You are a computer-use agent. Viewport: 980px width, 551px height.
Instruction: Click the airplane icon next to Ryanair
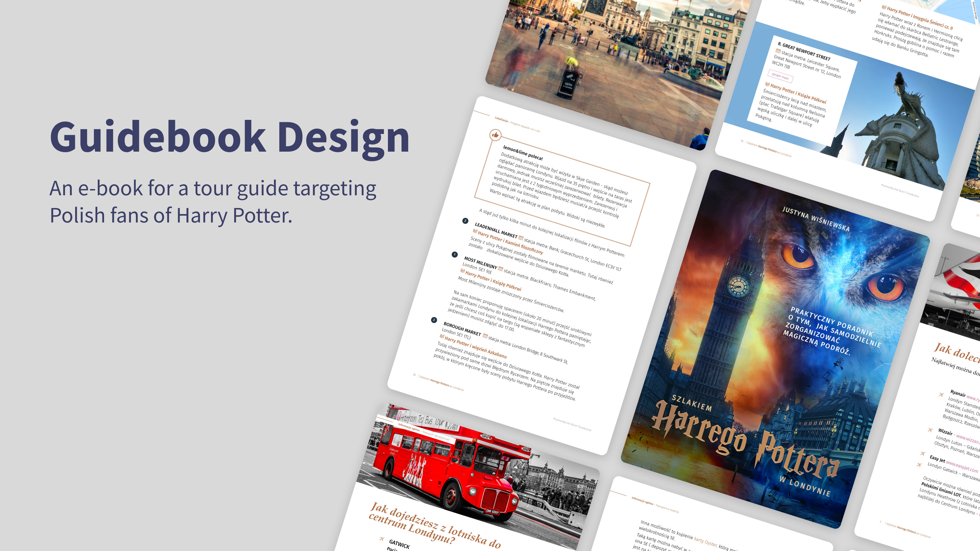[x=941, y=395]
